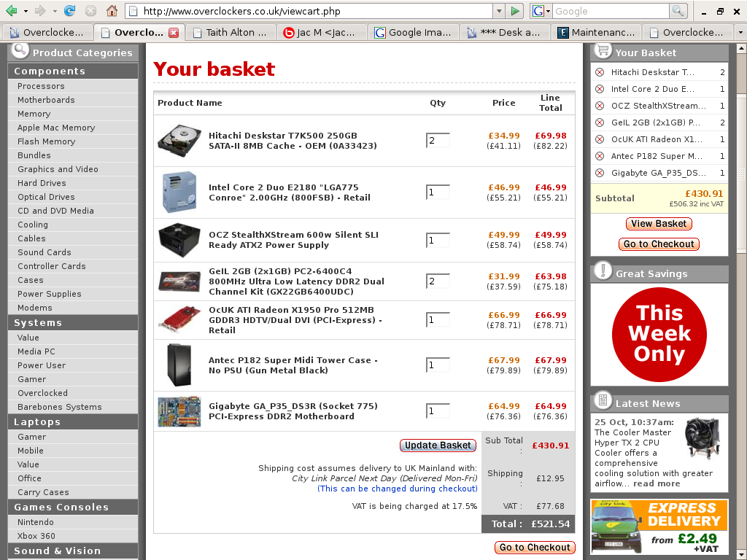Click the shipping can be changed link
The image size is (747, 560).
point(398,489)
